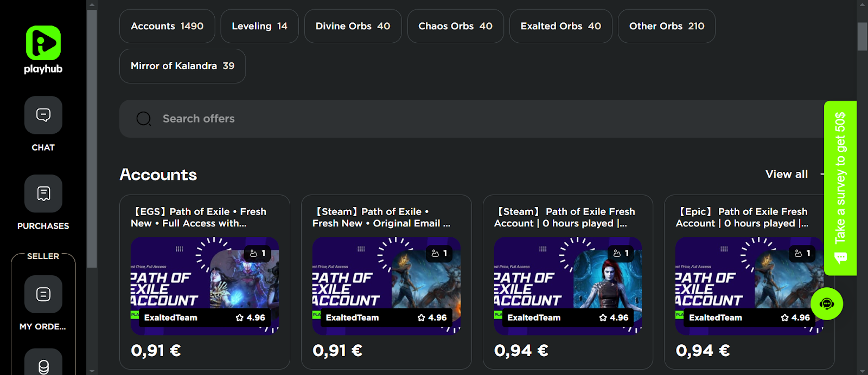Filter by the Leveling category

click(x=259, y=26)
